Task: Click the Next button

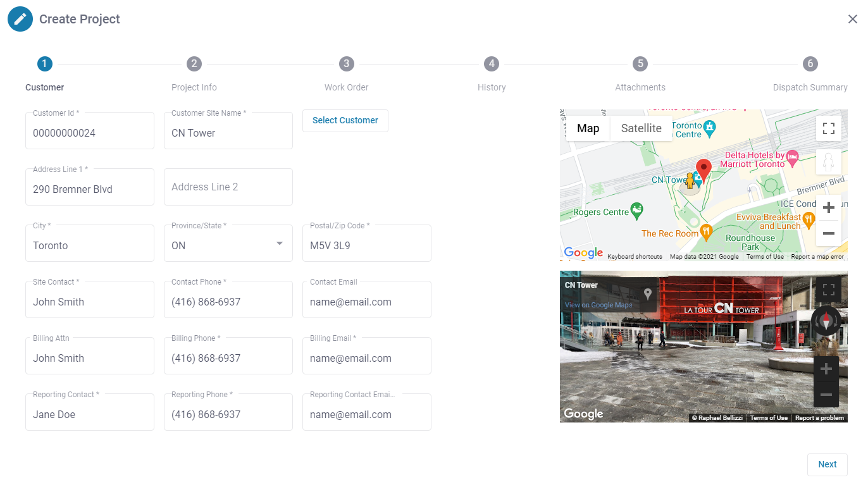Action: coord(828,464)
